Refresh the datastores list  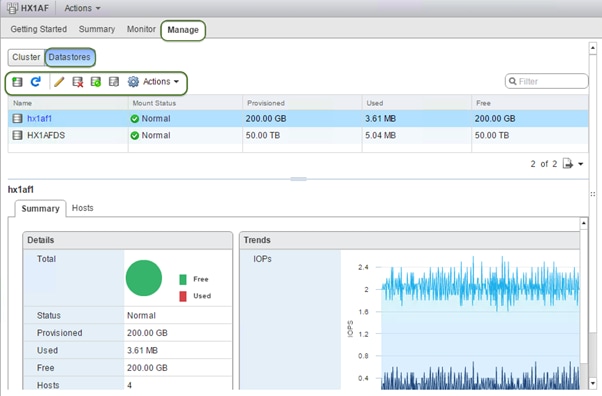tap(36, 81)
